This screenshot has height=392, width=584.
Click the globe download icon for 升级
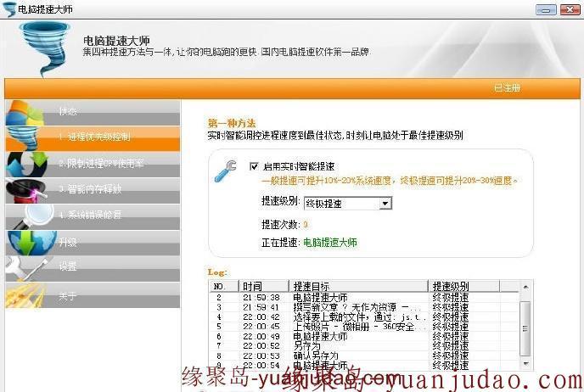pos(25,241)
